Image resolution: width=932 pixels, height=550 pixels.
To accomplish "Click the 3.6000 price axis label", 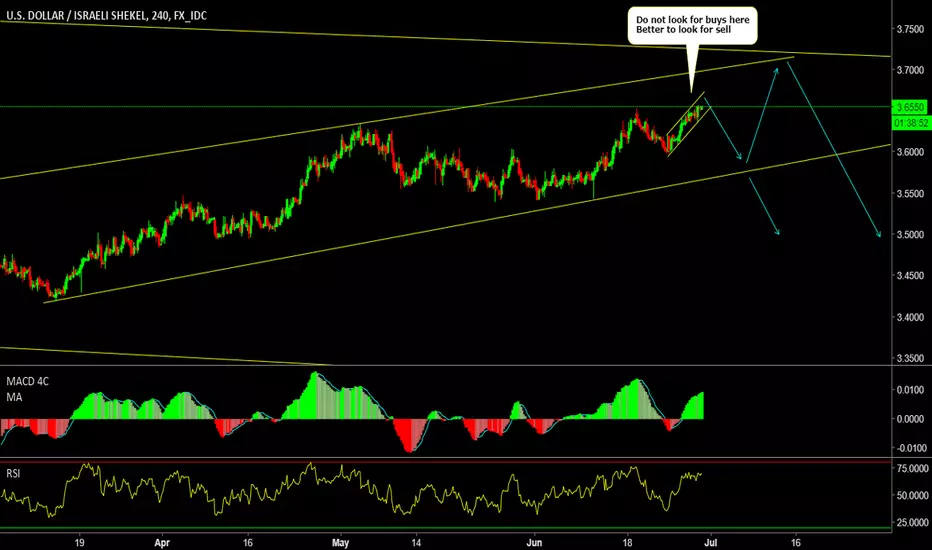I will 910,152.
